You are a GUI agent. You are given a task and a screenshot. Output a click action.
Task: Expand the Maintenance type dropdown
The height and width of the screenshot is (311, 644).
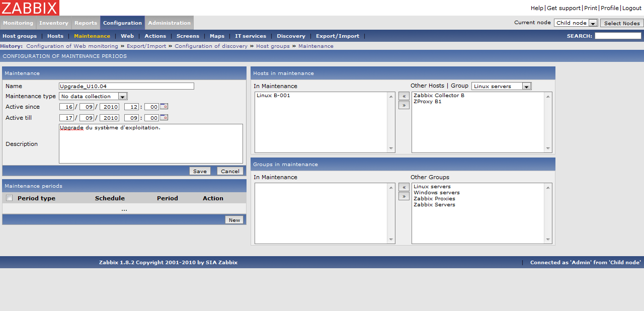point(122,96)
